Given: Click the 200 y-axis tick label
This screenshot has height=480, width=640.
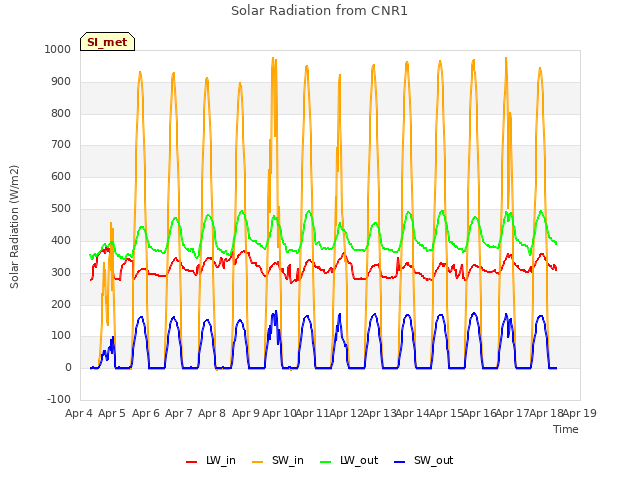Looking at the screenshot, I should tap(61, 304).
